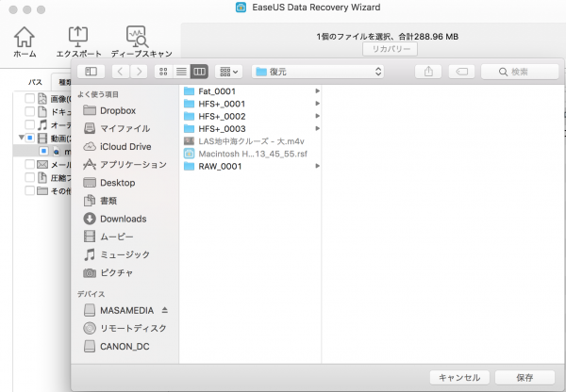Click the リカバリー button
Screen dimensions: 566x392
pos(391,49)
